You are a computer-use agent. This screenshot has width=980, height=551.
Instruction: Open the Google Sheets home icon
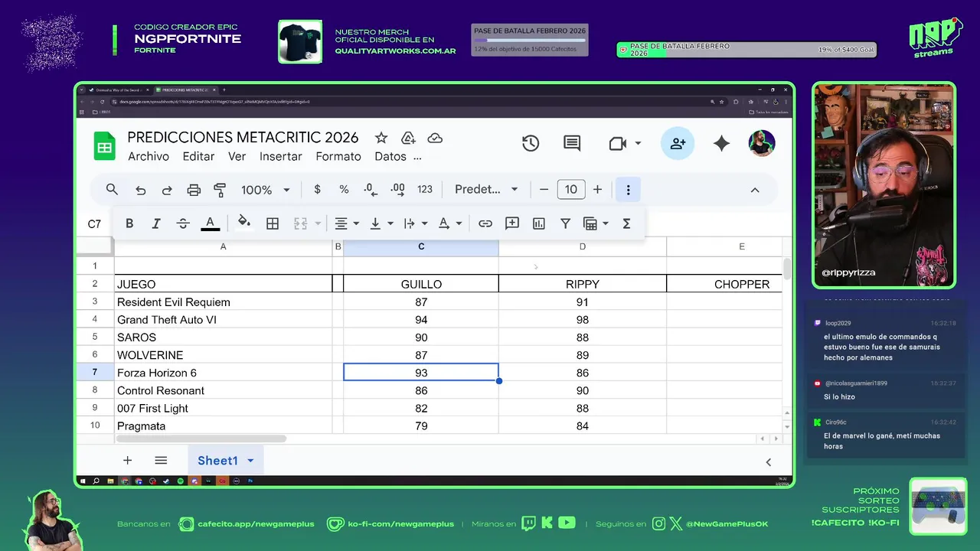tap(104, 146)
